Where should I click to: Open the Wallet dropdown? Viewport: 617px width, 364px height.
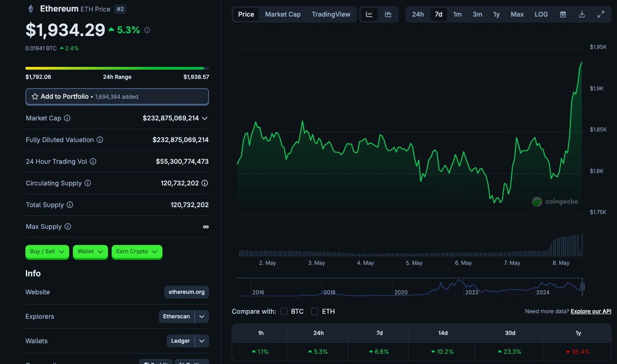[90, 251]
